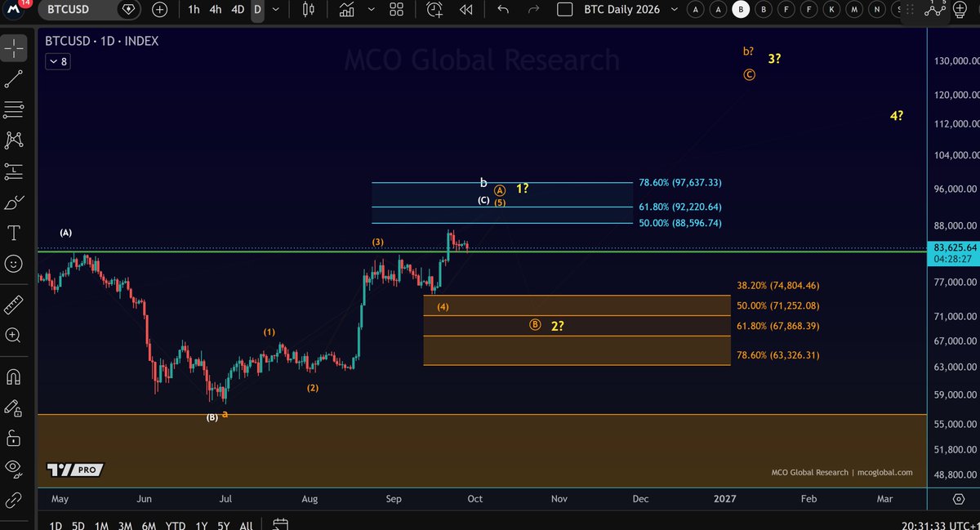This screenshot has width=980, height=530.
Task: Select the brush drawing tool
Action: pos(14,203)
